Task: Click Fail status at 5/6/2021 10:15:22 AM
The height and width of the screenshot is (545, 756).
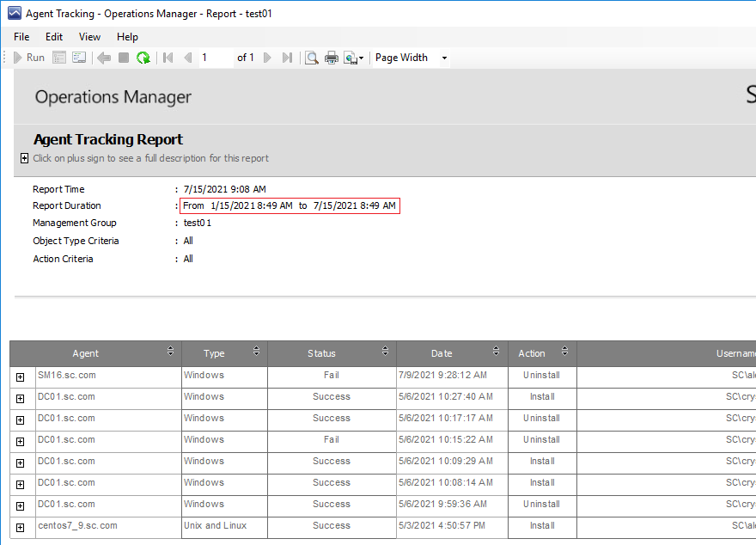Action: coord(332,440)
